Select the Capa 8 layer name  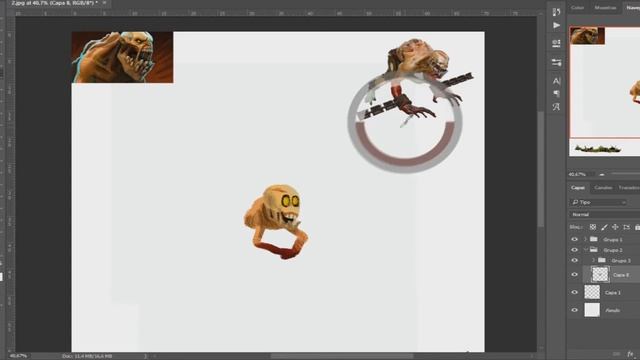tap(621, 275)
